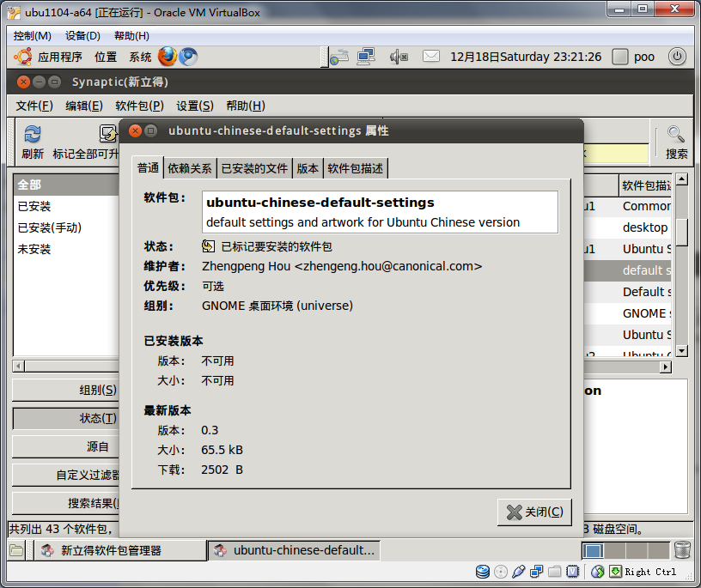Open the 软件包(P) menu
Viewport: 701px width, 588px height.
pyautogui.click(x=139, y=106)
